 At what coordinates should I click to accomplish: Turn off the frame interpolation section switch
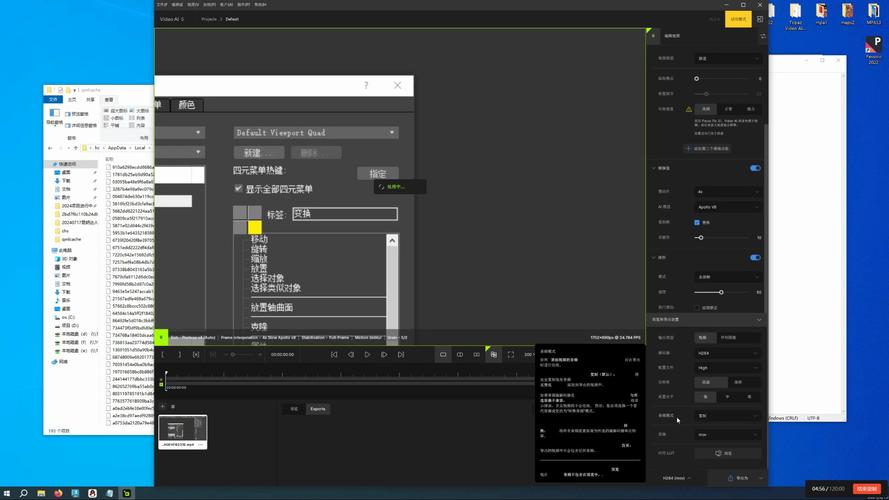(x=755, y=168)
